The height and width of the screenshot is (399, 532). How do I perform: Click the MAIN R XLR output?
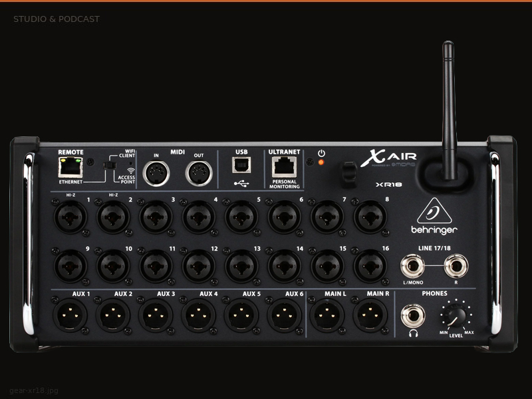click(370, 315)
